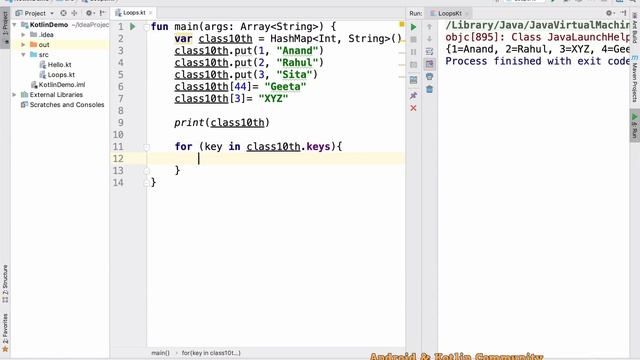Click the HashMap<Int, String>() text
Screen dimensions: 640x360
click(x=336, y=39)
